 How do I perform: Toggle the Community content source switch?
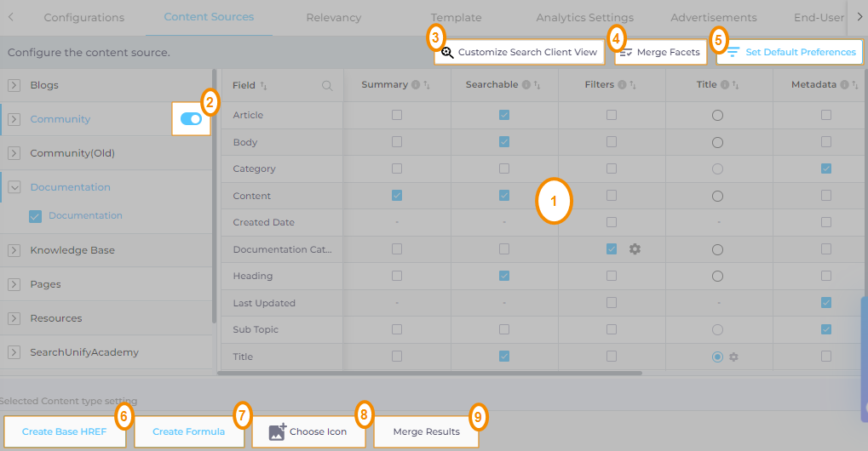(191, 120)
